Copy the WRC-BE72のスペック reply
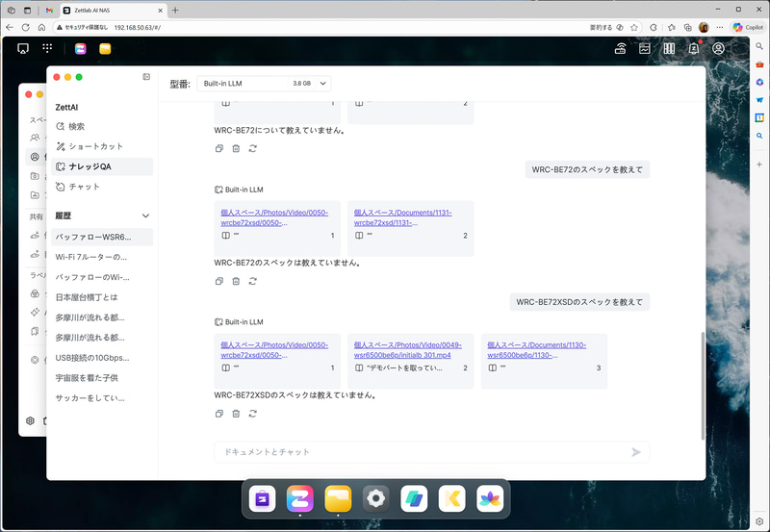Viewport: 770px width, 532px height. tap(219, 281)
